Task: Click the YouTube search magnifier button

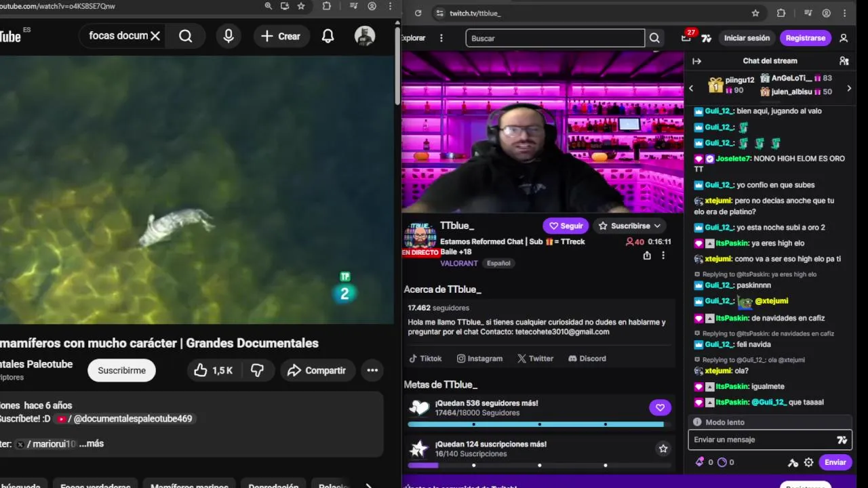Action: point(185,36)
